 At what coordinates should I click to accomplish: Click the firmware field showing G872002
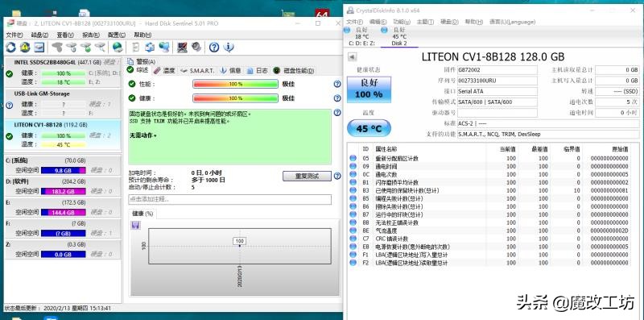point(497,70)
